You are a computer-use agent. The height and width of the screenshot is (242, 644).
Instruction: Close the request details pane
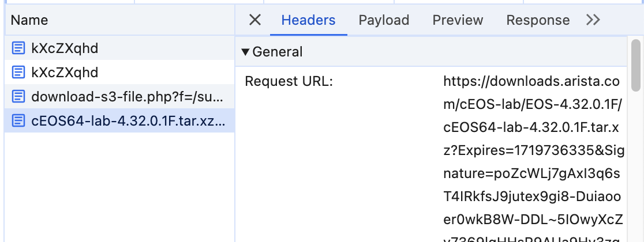[255, 20]
